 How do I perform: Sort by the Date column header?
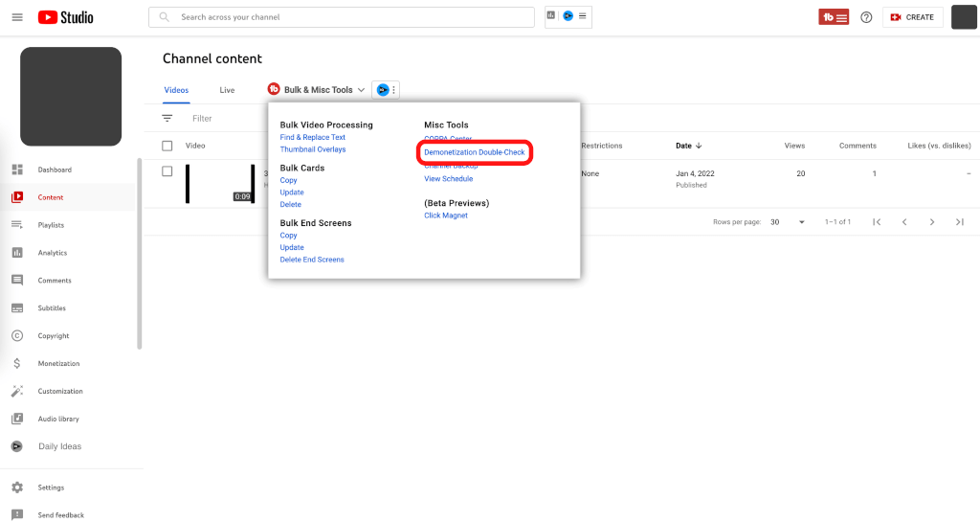click(x=688, y=146)
